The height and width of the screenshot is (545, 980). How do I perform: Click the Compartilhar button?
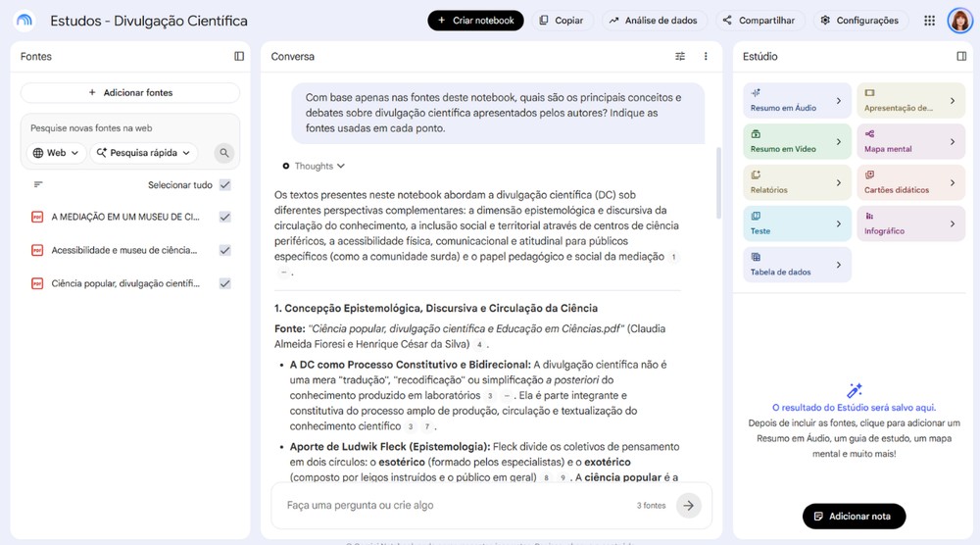(x=759, y=21)
